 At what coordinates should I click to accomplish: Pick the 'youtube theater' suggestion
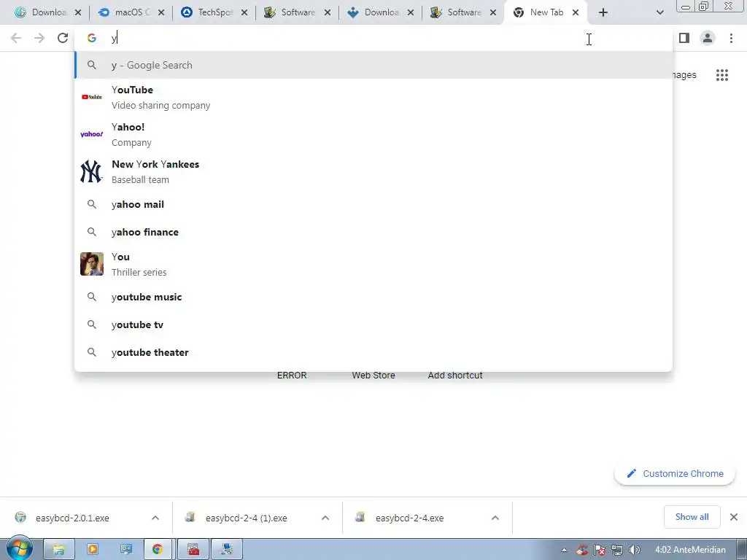click(373, 352)
